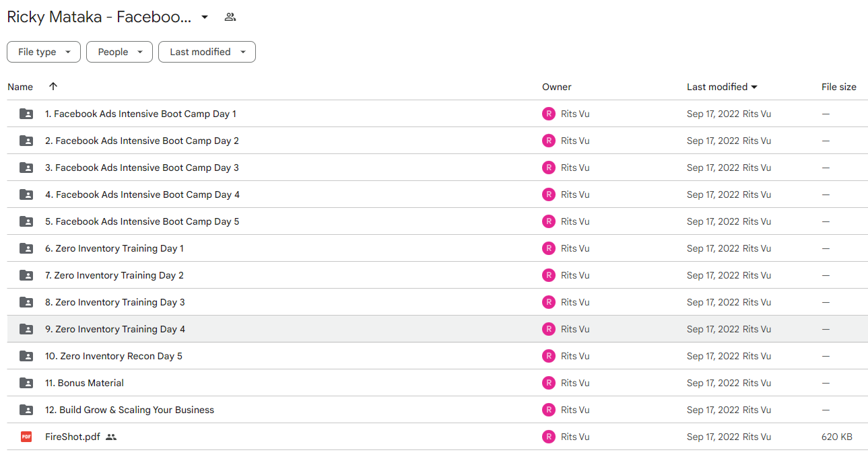Viewport: 868px width, 471px height.
Task: Click the shared people icon beside FireShot.pdf
Action: point(111,437)
